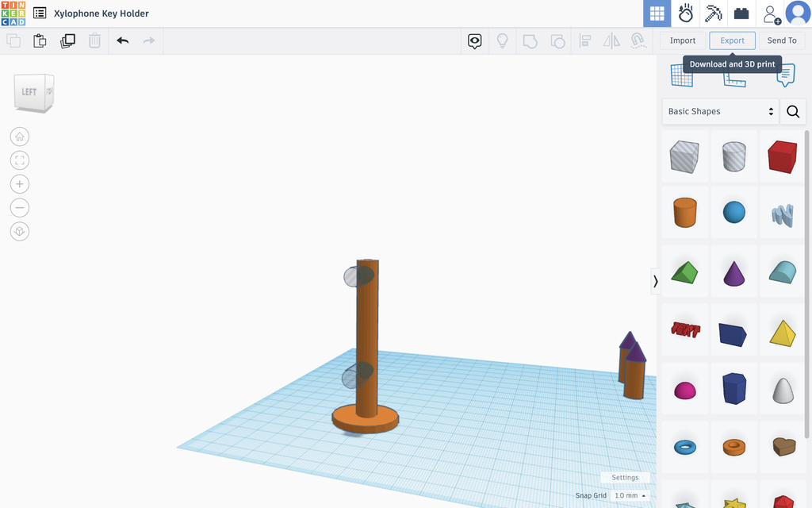Click the Send To button

click(x=782, y=40)
